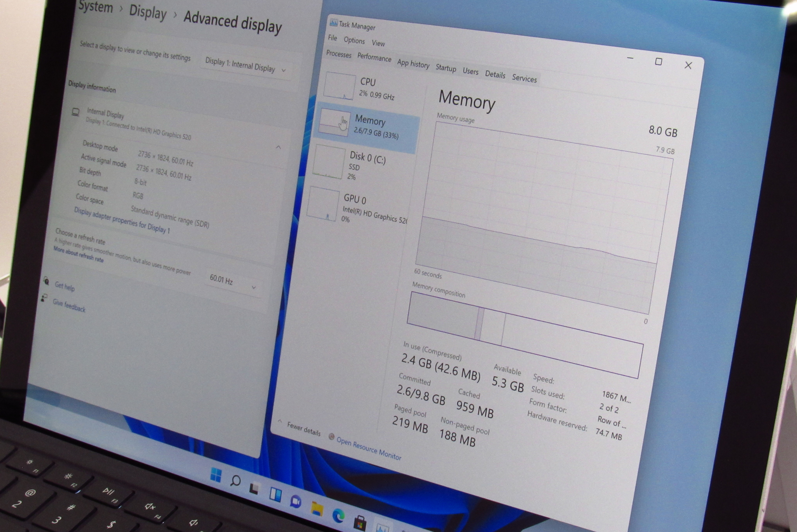Screen dimensions: 797x532
Task: Click Open Resource Monitor link
Action: [x=368, y=448]
